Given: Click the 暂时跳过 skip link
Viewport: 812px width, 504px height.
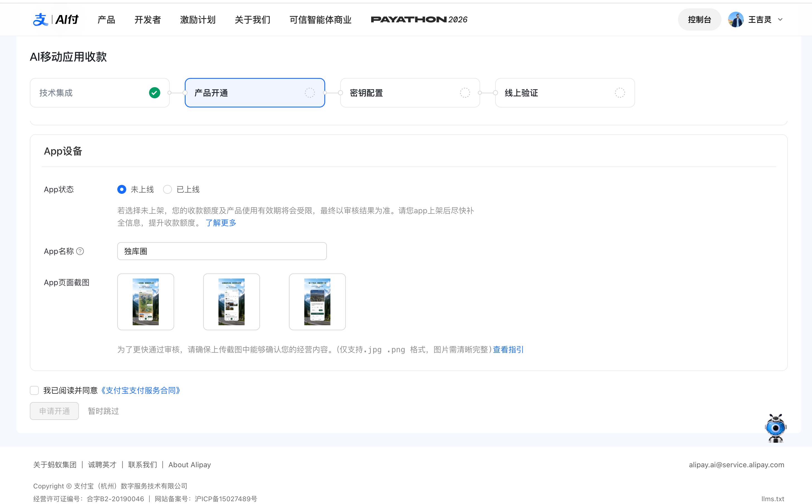Looking at the screenshot, I should click(103, 411).
